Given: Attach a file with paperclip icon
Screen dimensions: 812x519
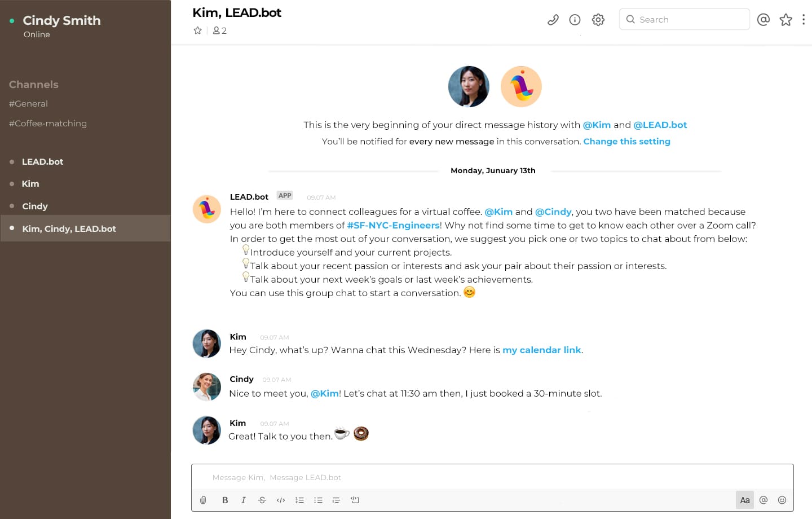Looking at the screenshot, I should pyautogui.click(x=203, y=500).
